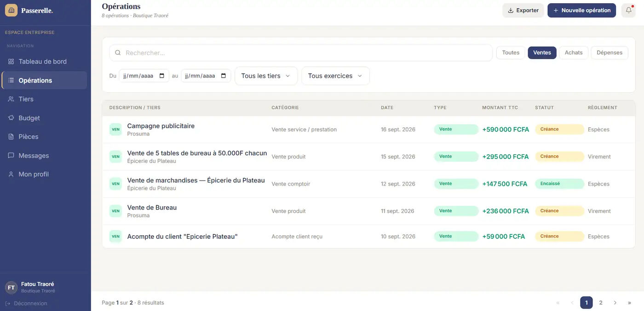
Task: Jump to last page double arrow
Action: [629, 303]
